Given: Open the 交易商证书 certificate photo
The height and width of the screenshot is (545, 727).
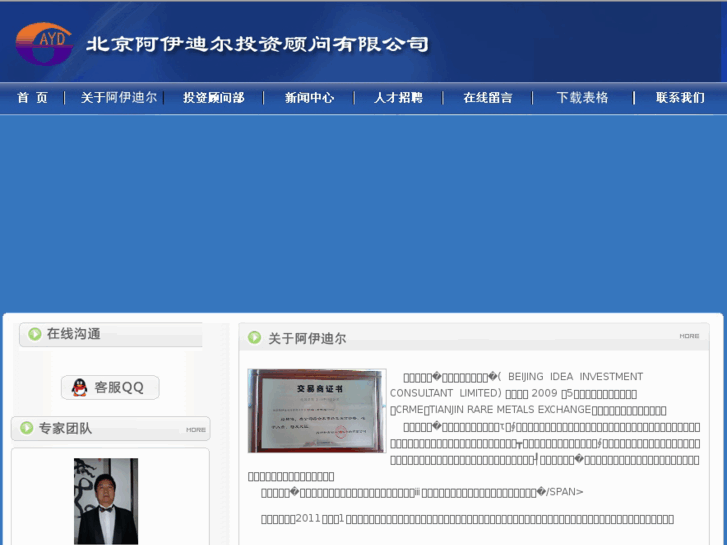Looking at the screenshot, I should 317,410.
